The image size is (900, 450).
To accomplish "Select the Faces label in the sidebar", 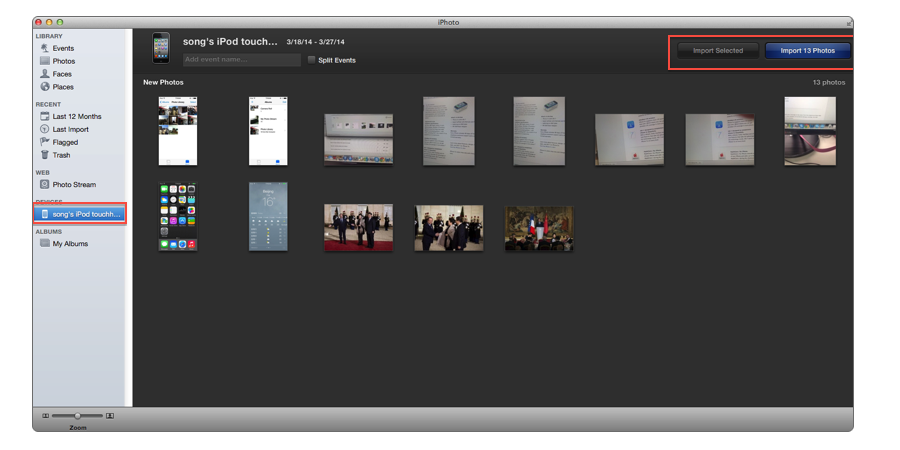I will pos(62,74).
